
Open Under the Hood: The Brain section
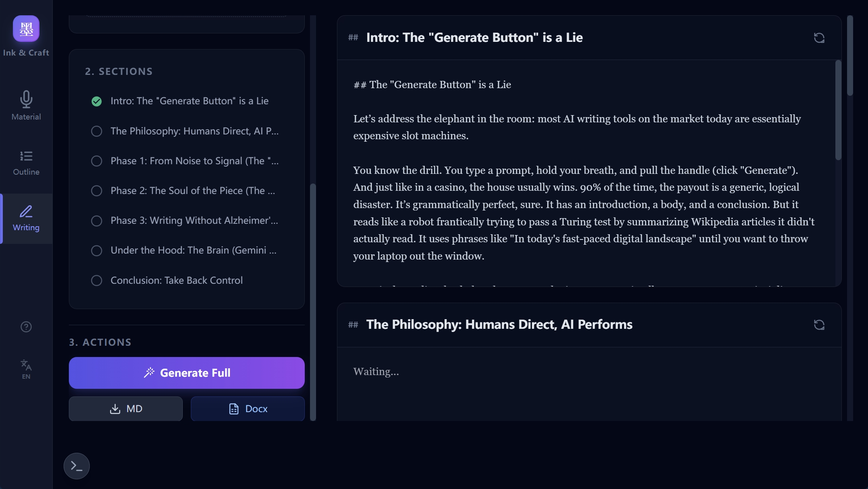tap(193, 250)
